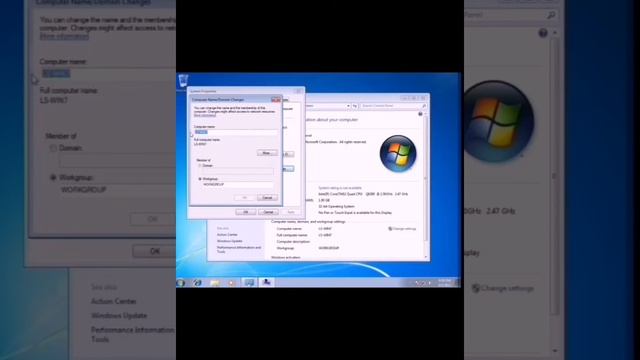Close the System Properties dialog

[298, 91]
